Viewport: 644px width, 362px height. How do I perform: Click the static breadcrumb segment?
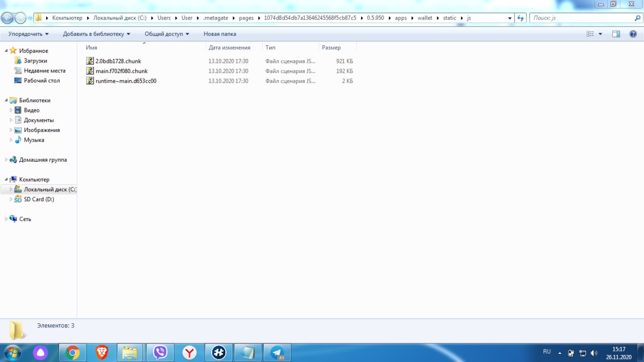(x=449, y=18)
